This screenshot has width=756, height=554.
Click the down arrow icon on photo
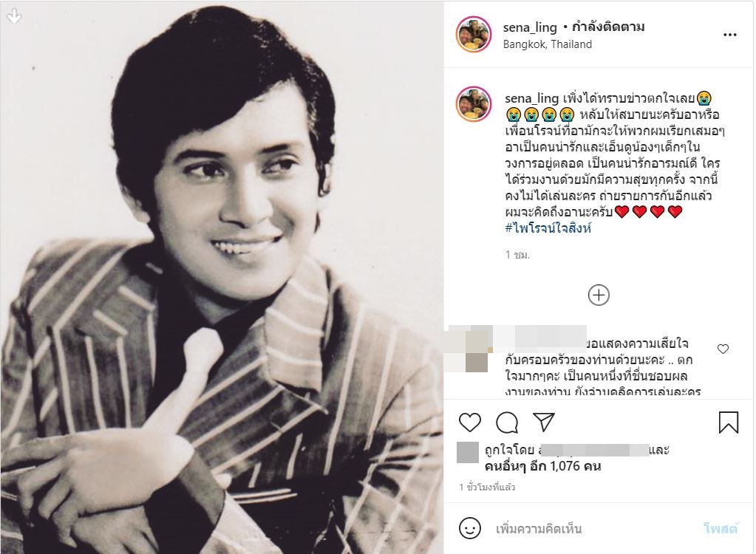click(14, 16)
